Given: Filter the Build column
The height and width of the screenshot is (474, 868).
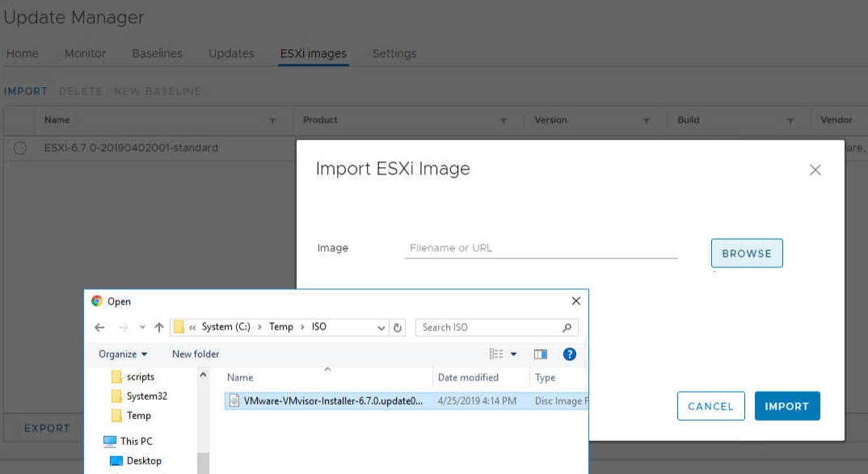Looking at the screenshot, I should tap(790, 120).
